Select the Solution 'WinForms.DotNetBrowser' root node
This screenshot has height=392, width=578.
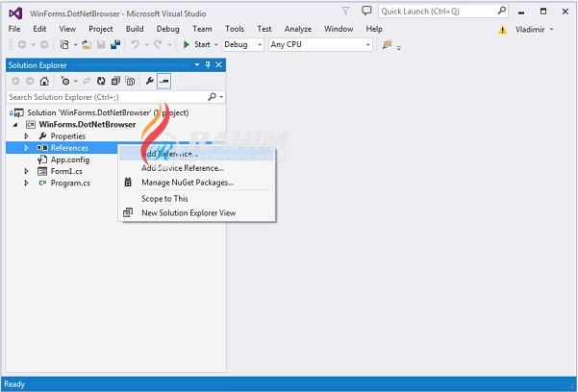[108, 112]
